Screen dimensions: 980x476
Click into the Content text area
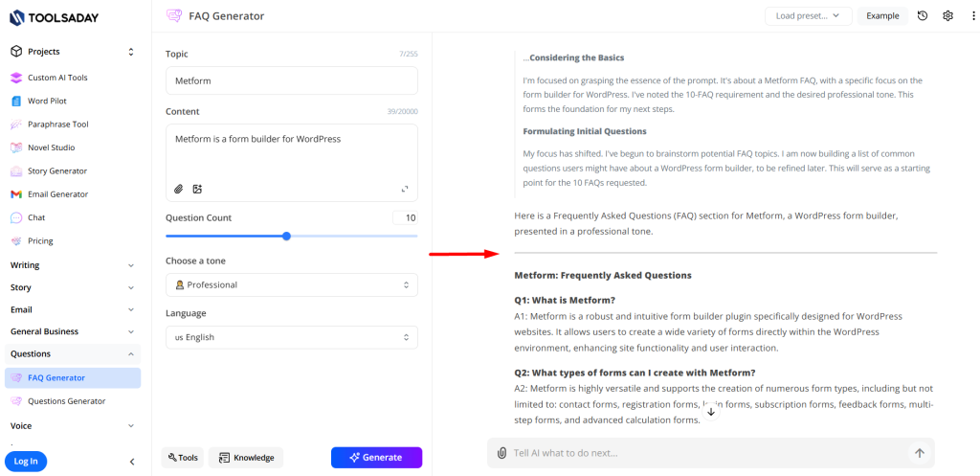pos(292,153)
